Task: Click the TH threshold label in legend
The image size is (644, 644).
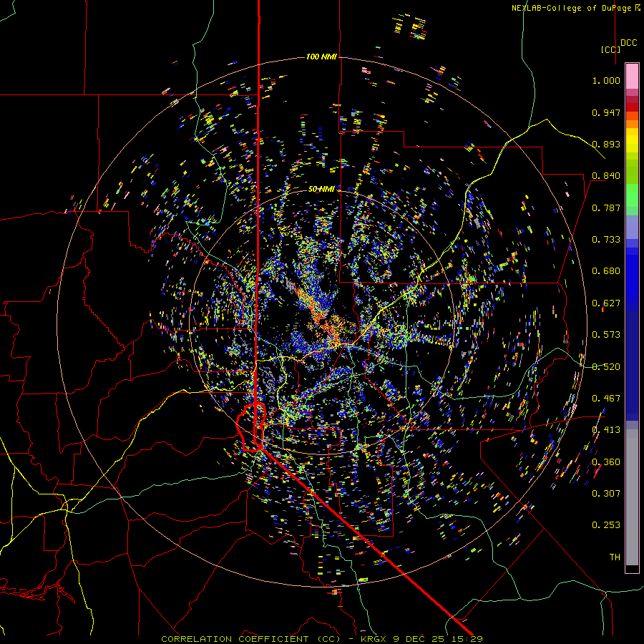Action: click(615, 557)
